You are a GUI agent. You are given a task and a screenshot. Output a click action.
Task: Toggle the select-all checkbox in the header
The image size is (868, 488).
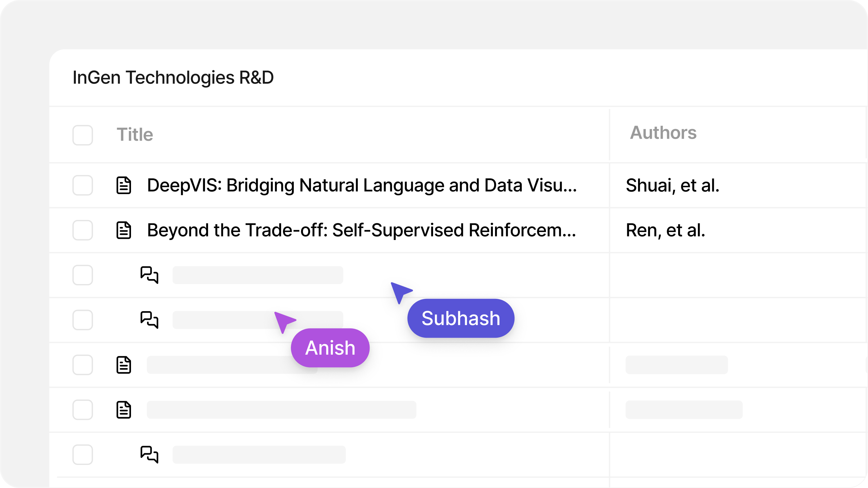click(83, 135)
